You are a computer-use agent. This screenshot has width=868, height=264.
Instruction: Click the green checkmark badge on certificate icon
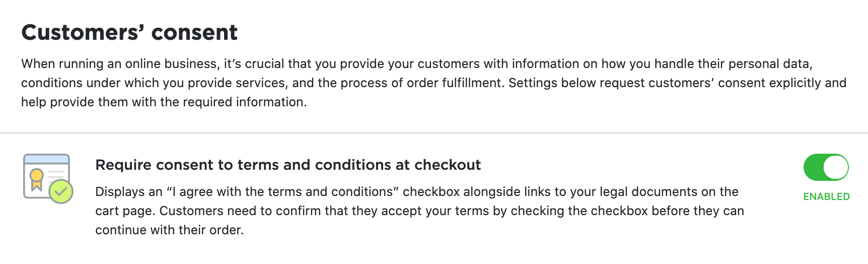[x=61, y=191]
